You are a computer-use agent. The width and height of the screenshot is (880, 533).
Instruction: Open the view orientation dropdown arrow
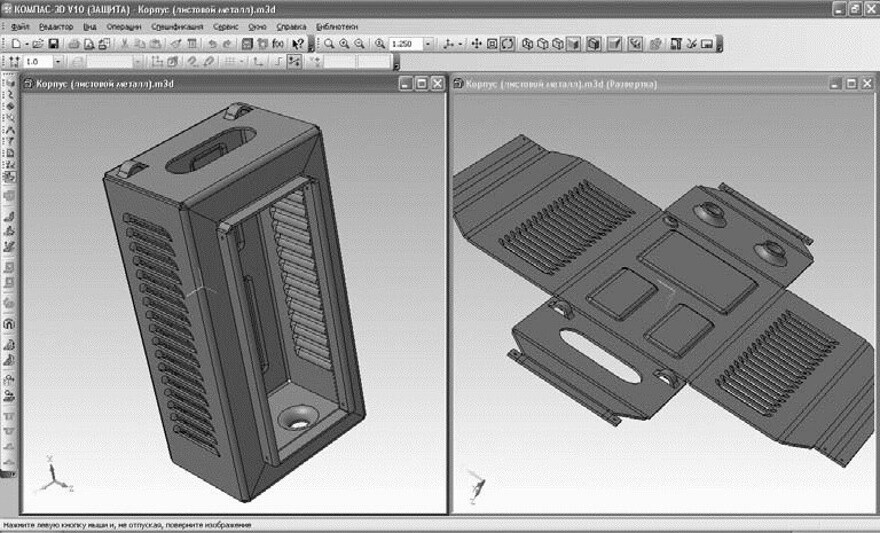tap(459, 45)
